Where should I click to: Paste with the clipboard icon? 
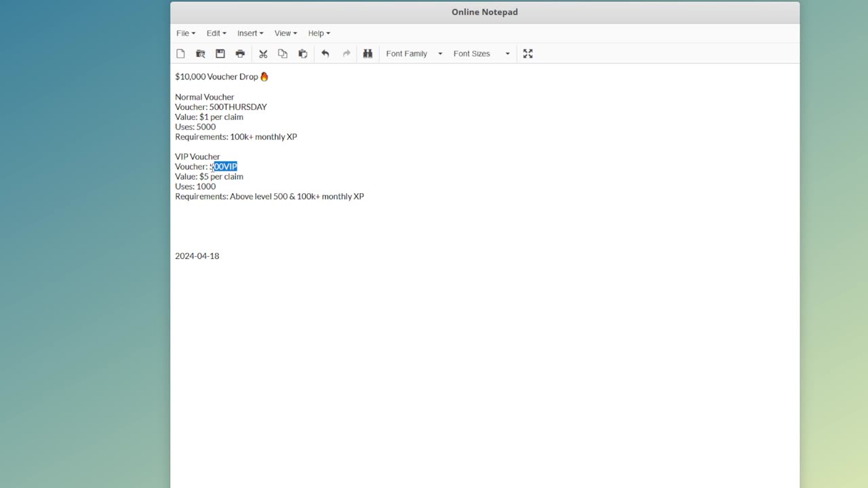tap(302, 54)
